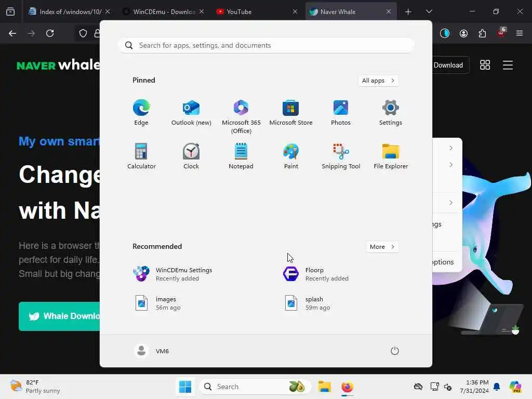Click the NAVER whale logo
This screenshot has width=532, height=399.
(x=58, y=65)
